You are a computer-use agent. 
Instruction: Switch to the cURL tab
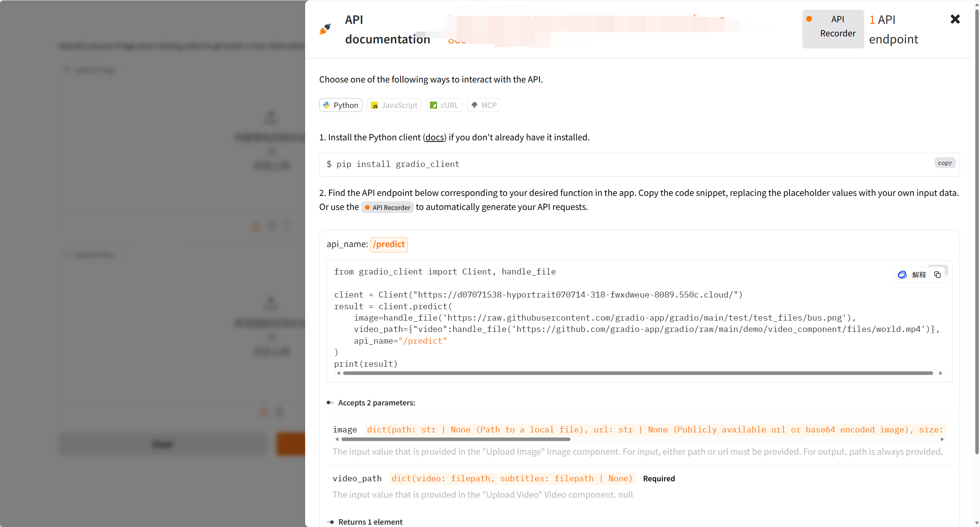[x=444, y=105]
